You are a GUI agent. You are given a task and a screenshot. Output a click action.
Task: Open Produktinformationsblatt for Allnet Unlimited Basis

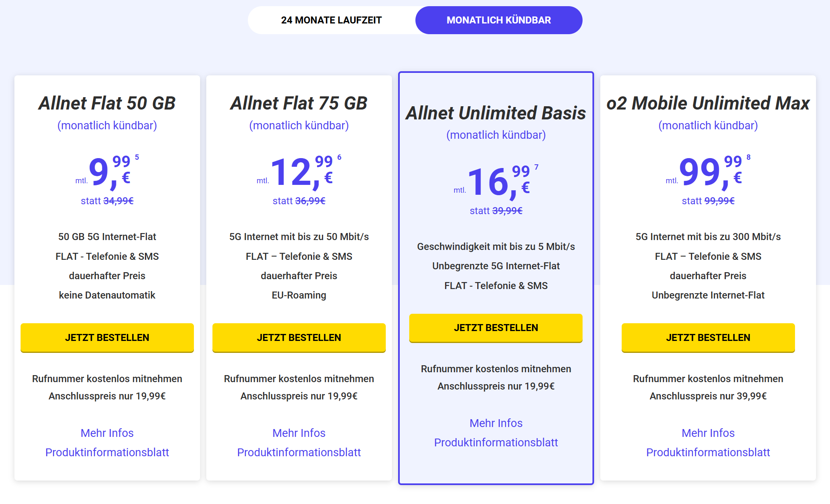(496, 442)
